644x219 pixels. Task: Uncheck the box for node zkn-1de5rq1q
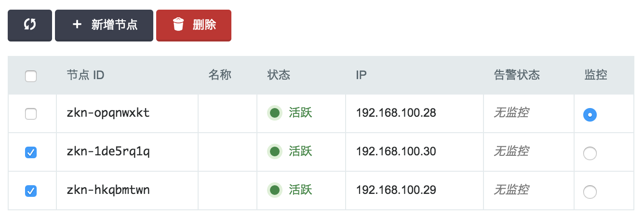(x=31, y=152)
